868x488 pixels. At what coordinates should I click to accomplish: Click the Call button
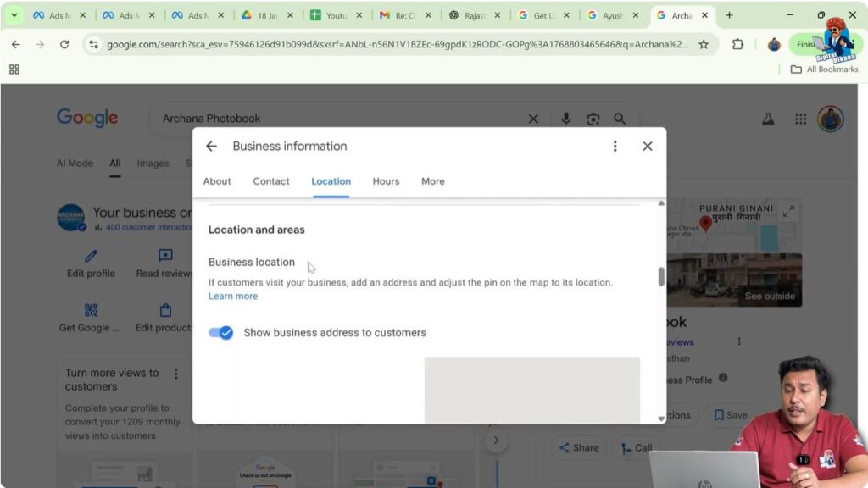tap(636, 447)
